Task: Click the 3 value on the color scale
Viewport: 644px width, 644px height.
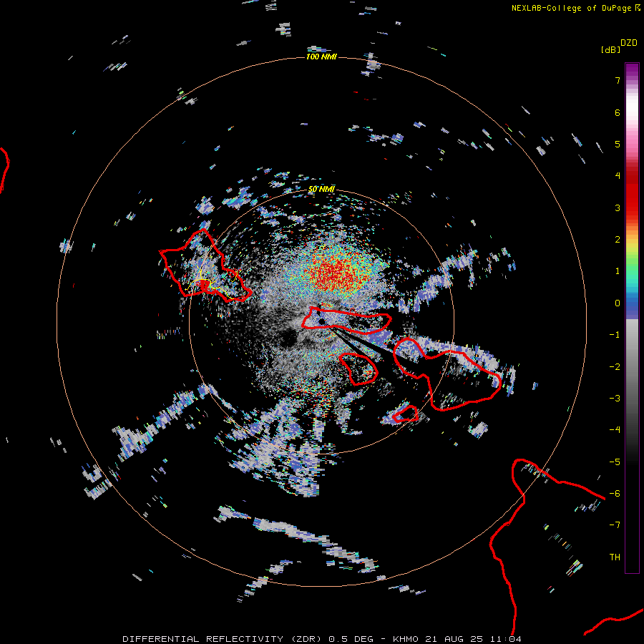Action: 618,208
